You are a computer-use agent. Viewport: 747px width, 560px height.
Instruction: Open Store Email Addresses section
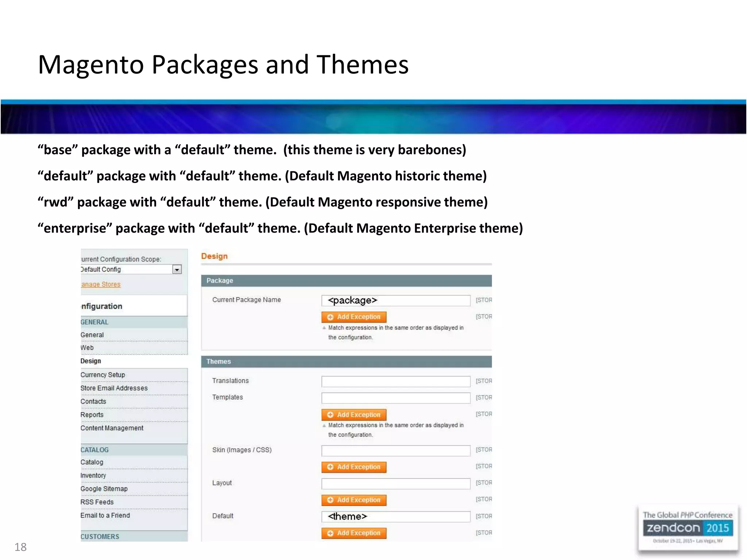point(114,388)
